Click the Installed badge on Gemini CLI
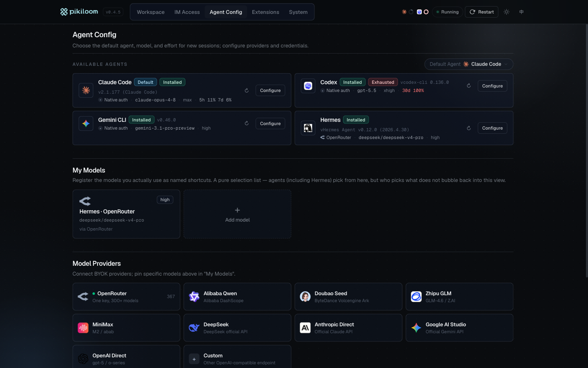Screen dimensions: 588x368 (x=141, y=120)
